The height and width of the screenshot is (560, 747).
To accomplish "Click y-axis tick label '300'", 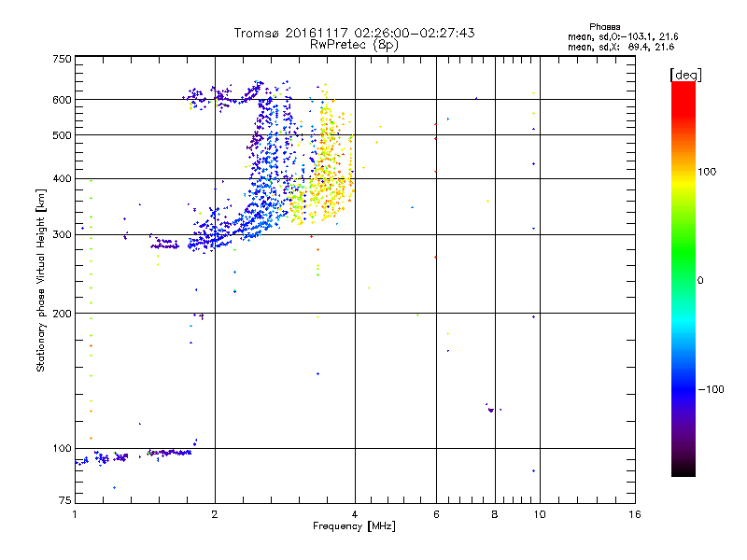I will [62, 235].
